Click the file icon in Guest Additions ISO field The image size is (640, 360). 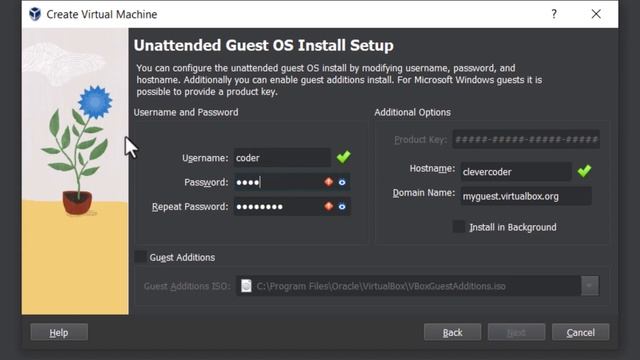click(246, 286)
